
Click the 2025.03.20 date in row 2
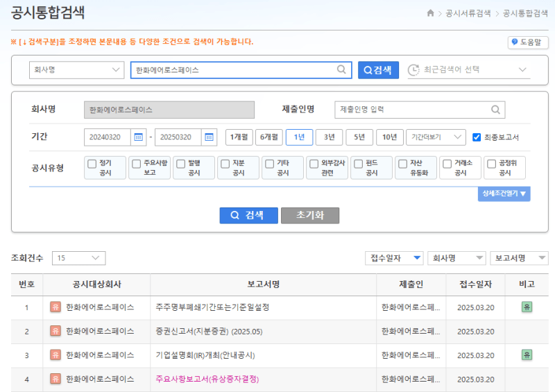(x=475, y=332)
